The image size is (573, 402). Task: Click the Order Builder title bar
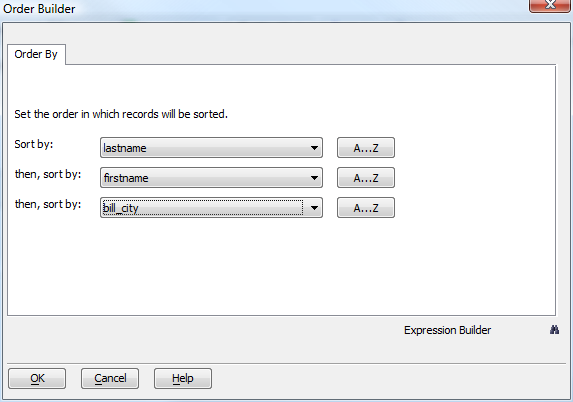(256, 8)
